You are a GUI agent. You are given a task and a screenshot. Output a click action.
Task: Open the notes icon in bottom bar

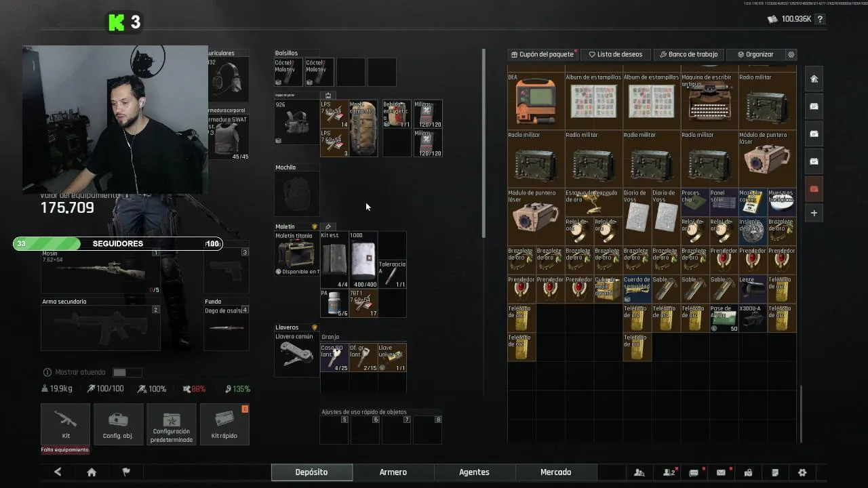775,472
